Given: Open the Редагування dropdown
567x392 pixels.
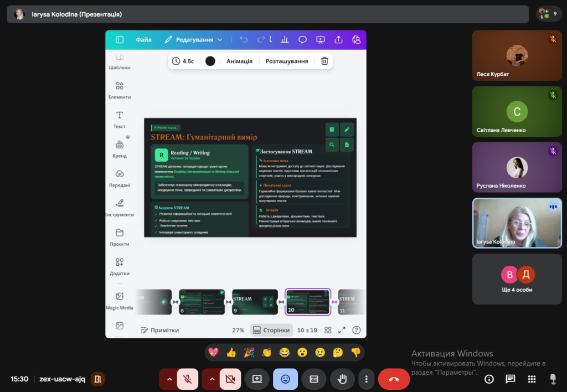Looking at the screenshot, I should coord(194,40).
